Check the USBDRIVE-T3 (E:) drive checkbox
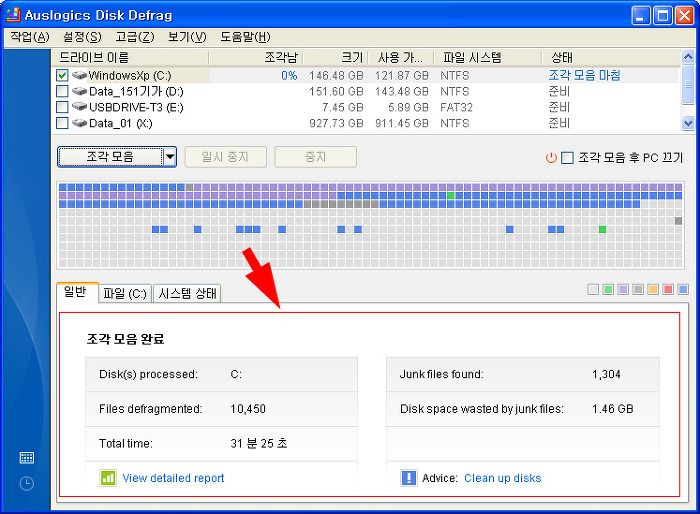The image size is (700, 514). point(62,107)
